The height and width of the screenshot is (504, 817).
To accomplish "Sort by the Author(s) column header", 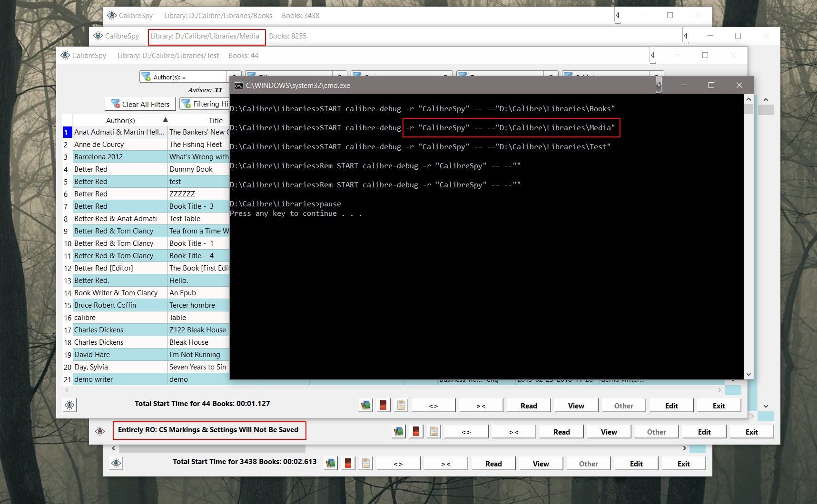I will [x=120, y=120].
